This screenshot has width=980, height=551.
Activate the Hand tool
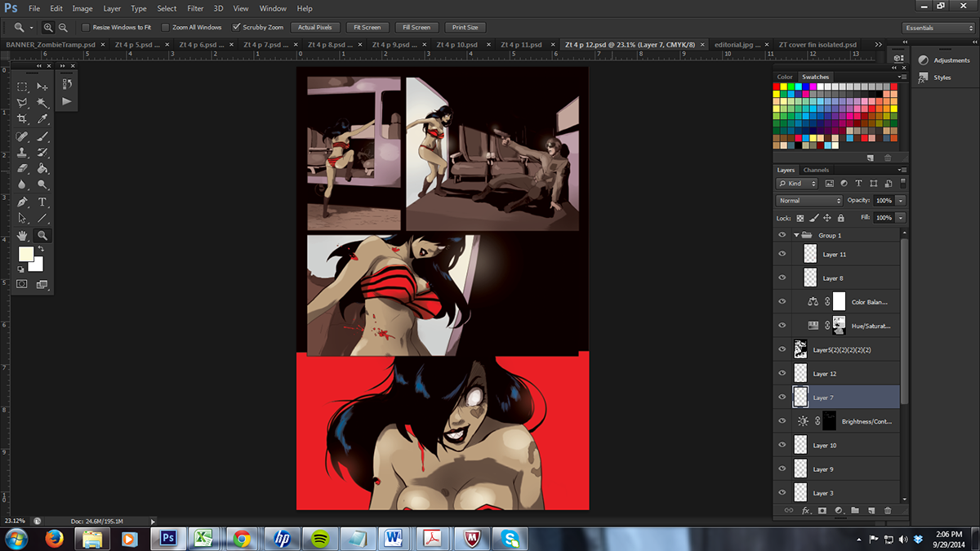23,235
